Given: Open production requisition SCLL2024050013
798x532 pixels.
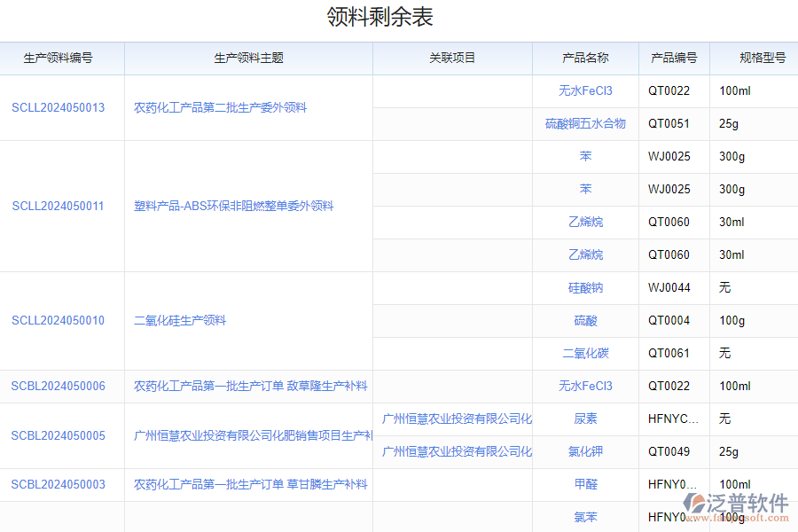Looking at the screenshot, I should coord(58,107).
